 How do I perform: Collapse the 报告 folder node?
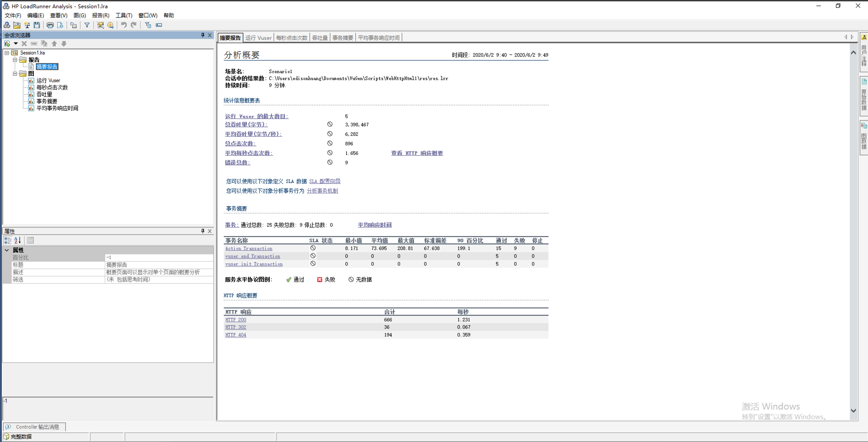[x=15, y=60]
